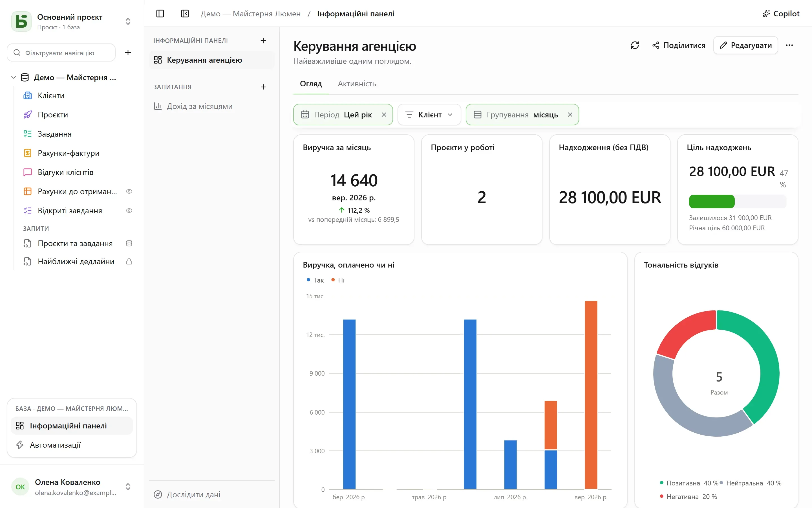Screen dimensions: 812x508
Task: Add a new information panel
Action: click(263, 41)
